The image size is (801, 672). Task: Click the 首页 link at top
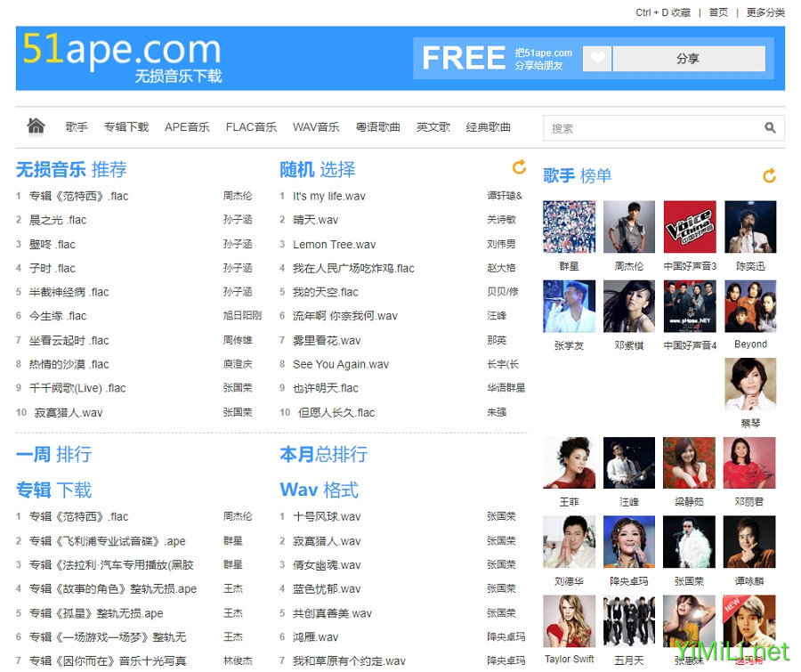coord(718,12)
